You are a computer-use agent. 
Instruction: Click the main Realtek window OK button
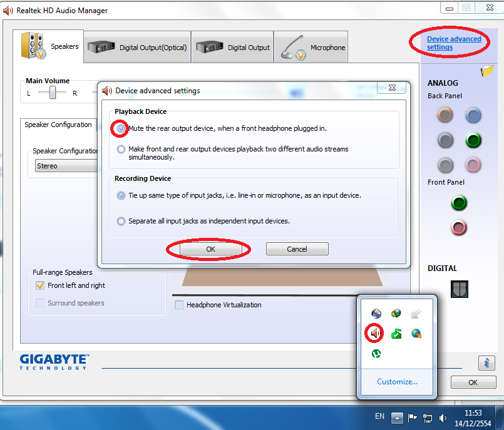point(473,382)
